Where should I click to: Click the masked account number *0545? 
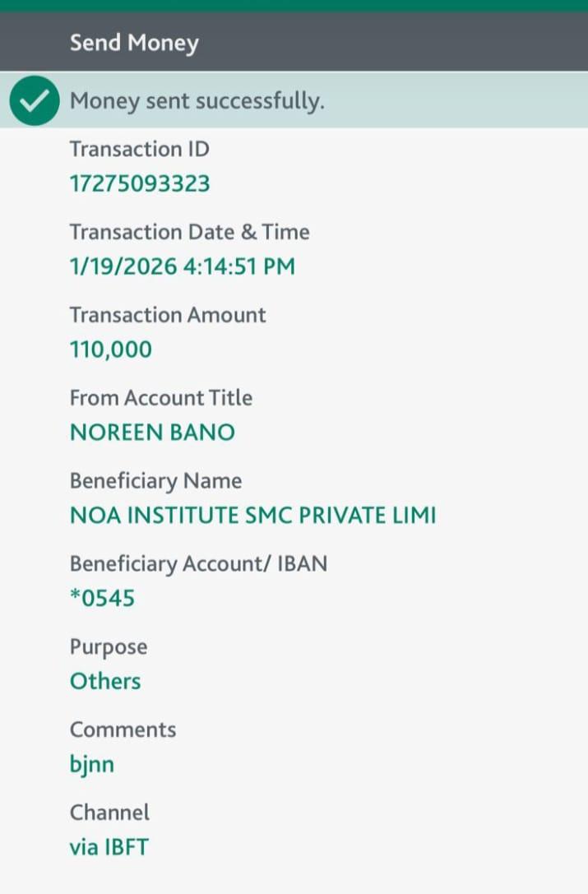[x=103, y=598]
